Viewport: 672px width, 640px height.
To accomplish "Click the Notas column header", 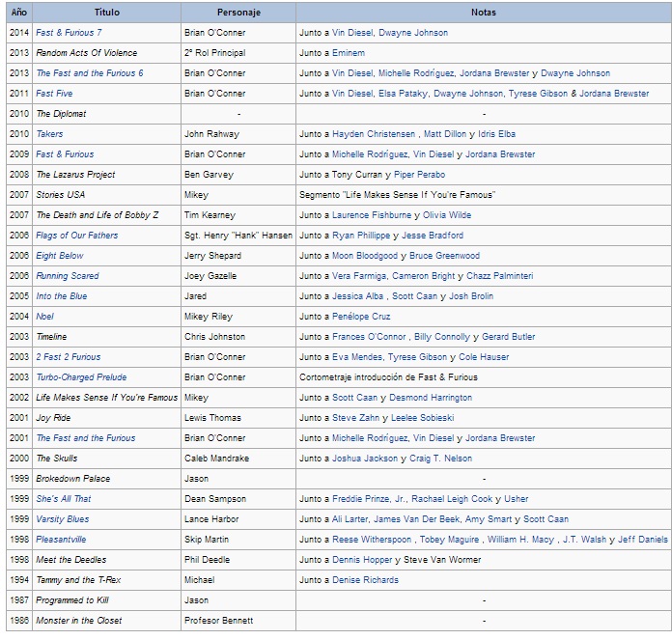I will pyautogui.click(x=484, y=13).
